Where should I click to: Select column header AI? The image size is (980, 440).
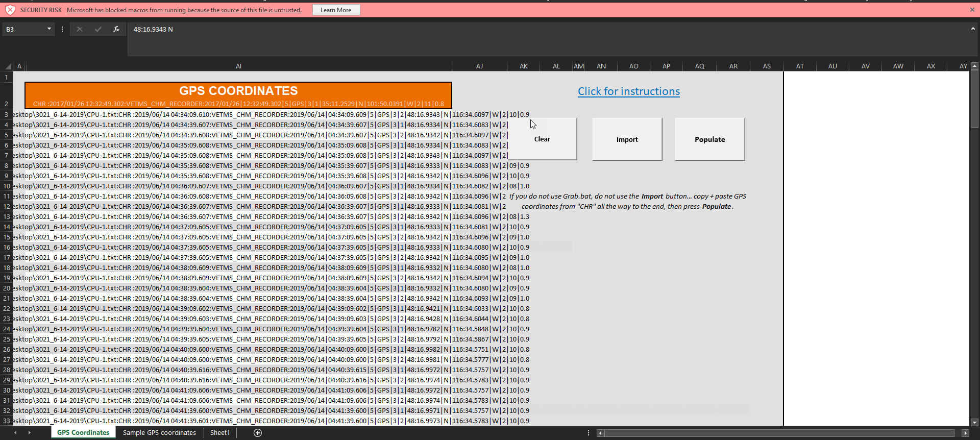tap(239, 66)
